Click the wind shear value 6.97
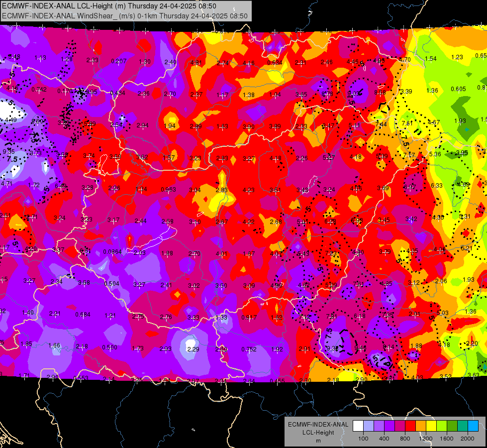 click(x=410, y=187)
